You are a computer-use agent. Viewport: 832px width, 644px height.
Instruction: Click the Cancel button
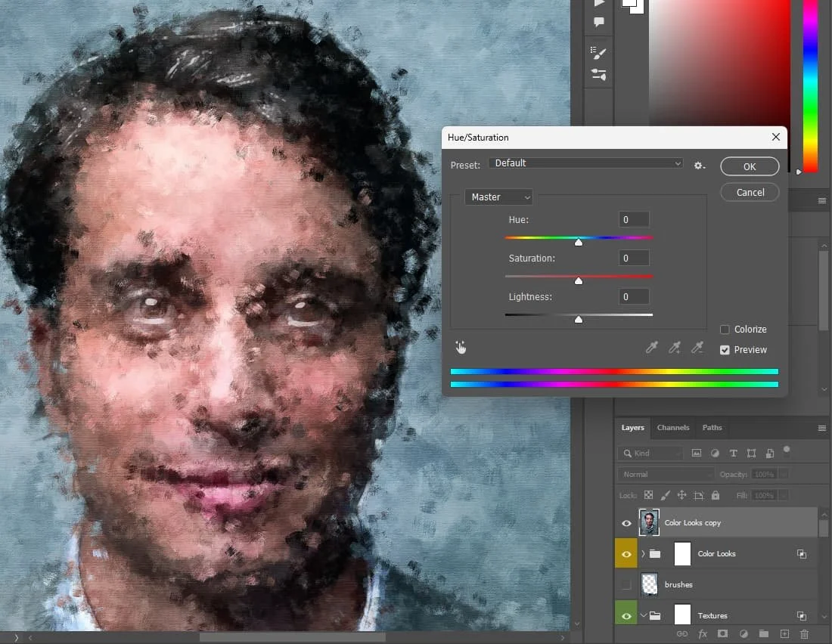tap(749, 192)
